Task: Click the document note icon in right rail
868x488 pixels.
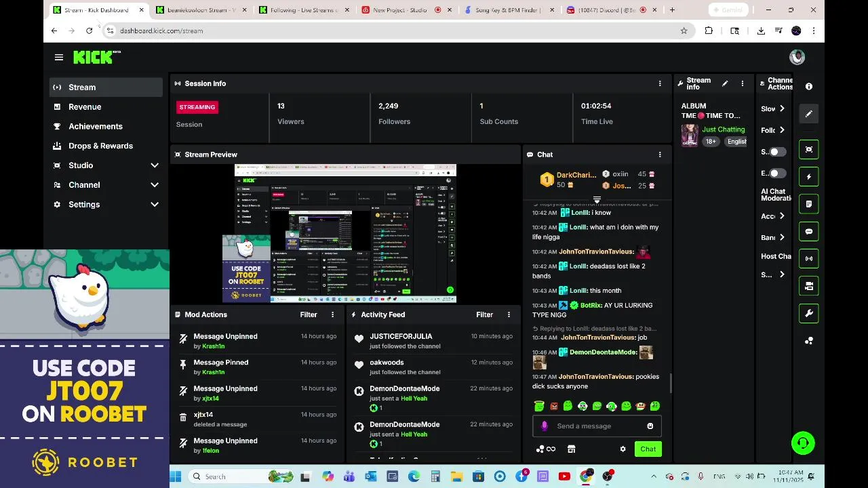Action: click(809, 204)
